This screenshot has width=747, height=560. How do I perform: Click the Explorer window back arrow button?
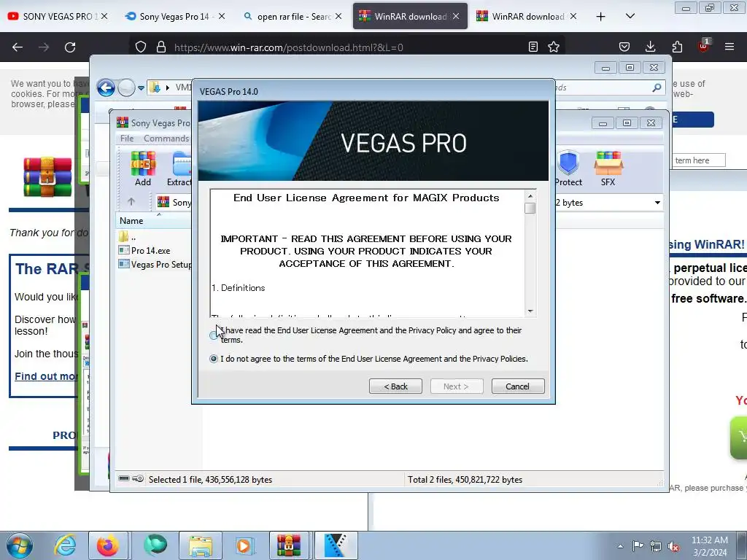106,87
